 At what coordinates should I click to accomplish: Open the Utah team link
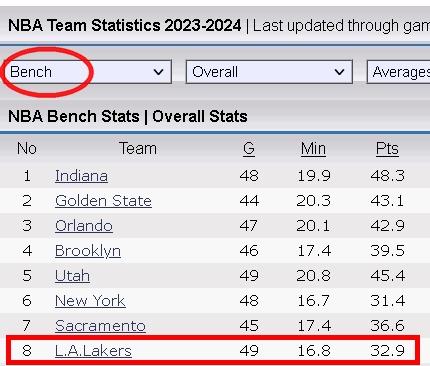[72, 276]
